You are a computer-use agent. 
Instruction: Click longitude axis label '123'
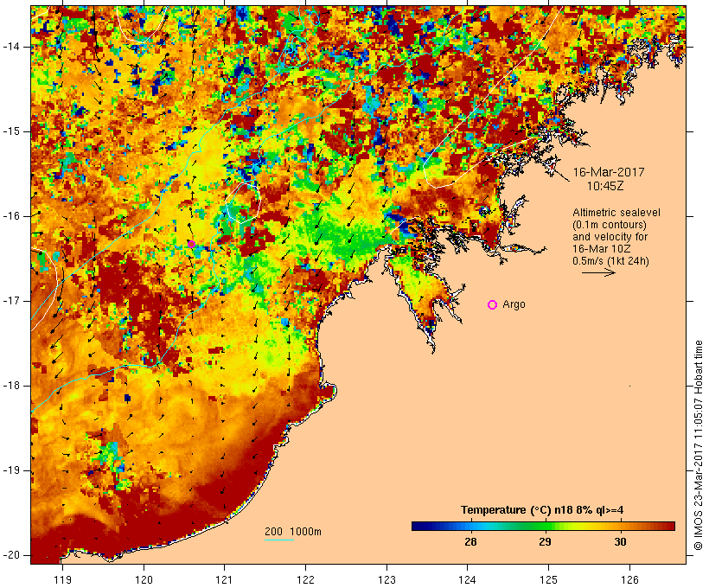click(x=386, y=580)
